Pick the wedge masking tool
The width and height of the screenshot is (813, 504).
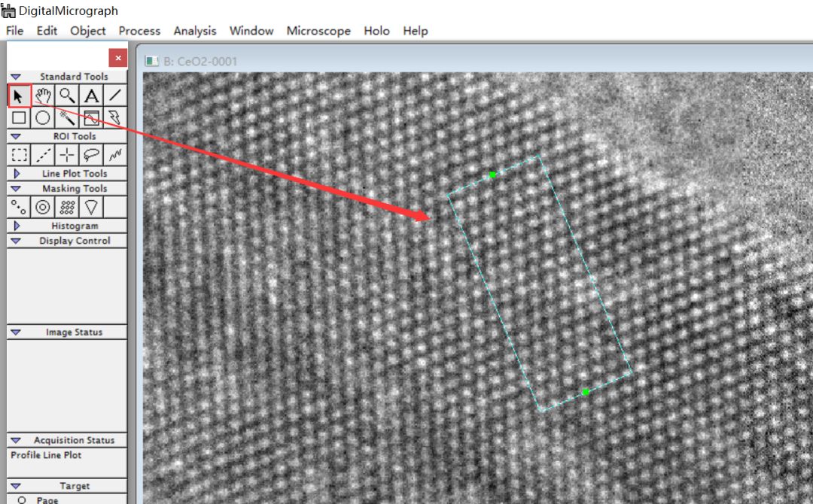90,208
